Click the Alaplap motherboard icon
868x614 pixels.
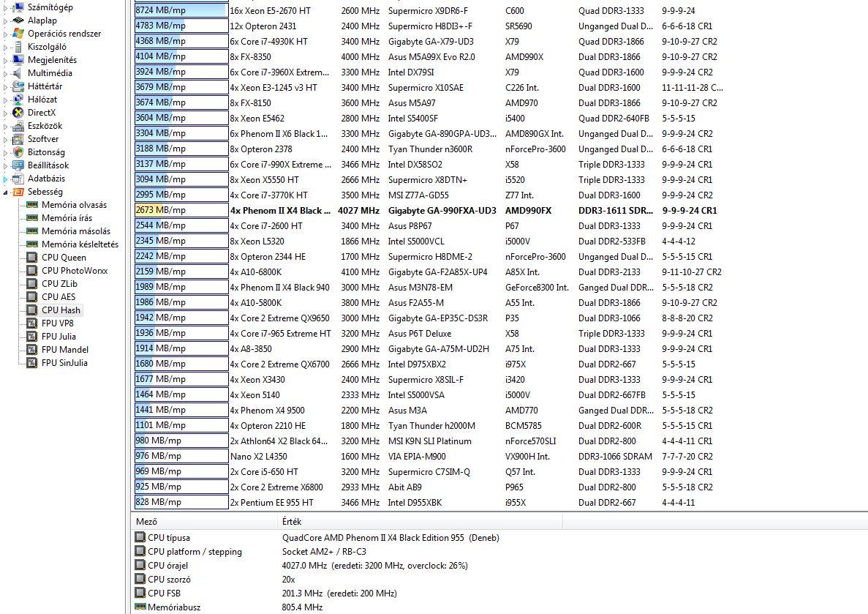coord(18,20)
